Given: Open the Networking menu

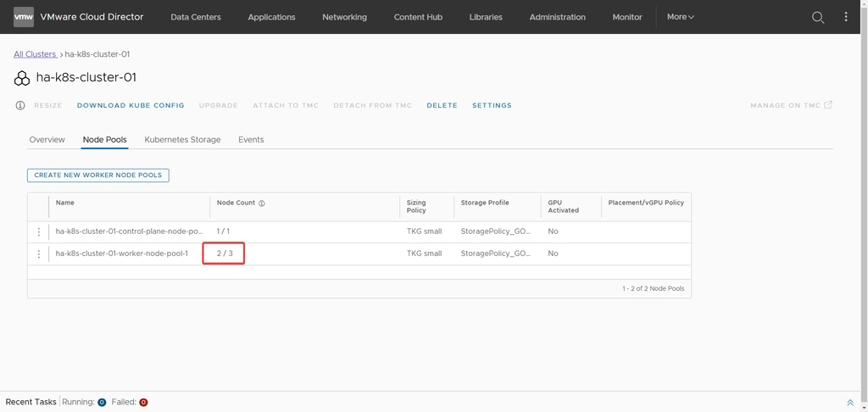Looking at the screenshot, I should coord(344,17).
